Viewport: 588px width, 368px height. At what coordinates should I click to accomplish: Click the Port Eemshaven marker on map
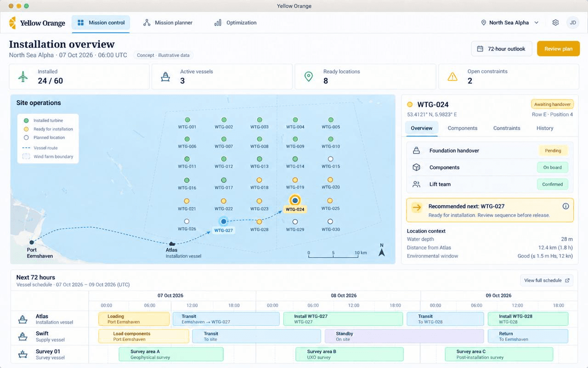pyautogui.click(x=32, y=242)
